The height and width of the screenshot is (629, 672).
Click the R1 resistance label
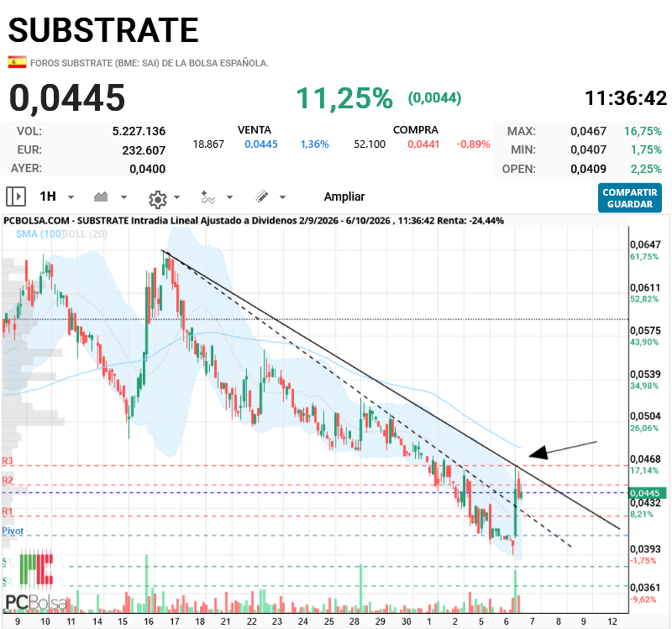click(8, 511)
